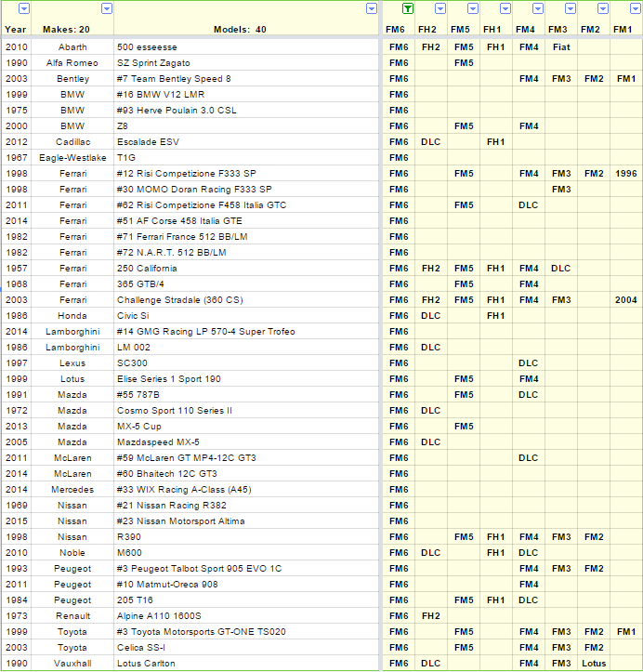Open the FM5 column filter dropdown

(x=473, y=8)
